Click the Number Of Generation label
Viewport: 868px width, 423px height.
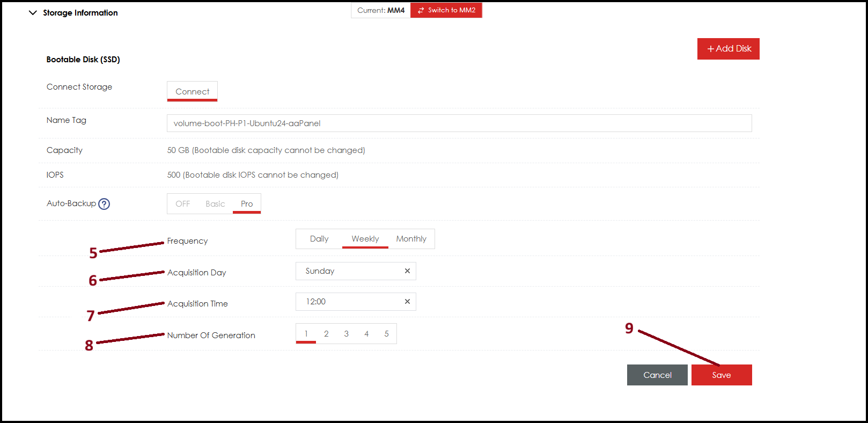[x=211, y=336]
